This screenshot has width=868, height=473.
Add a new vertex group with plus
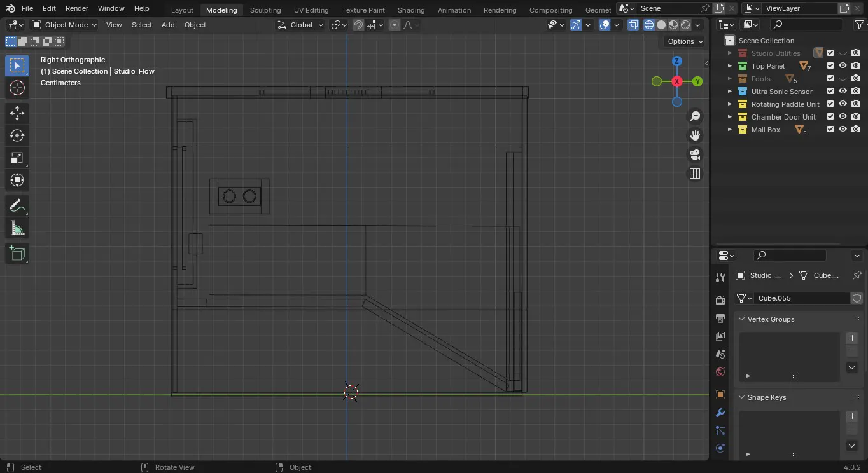click(x=852, y=338)
